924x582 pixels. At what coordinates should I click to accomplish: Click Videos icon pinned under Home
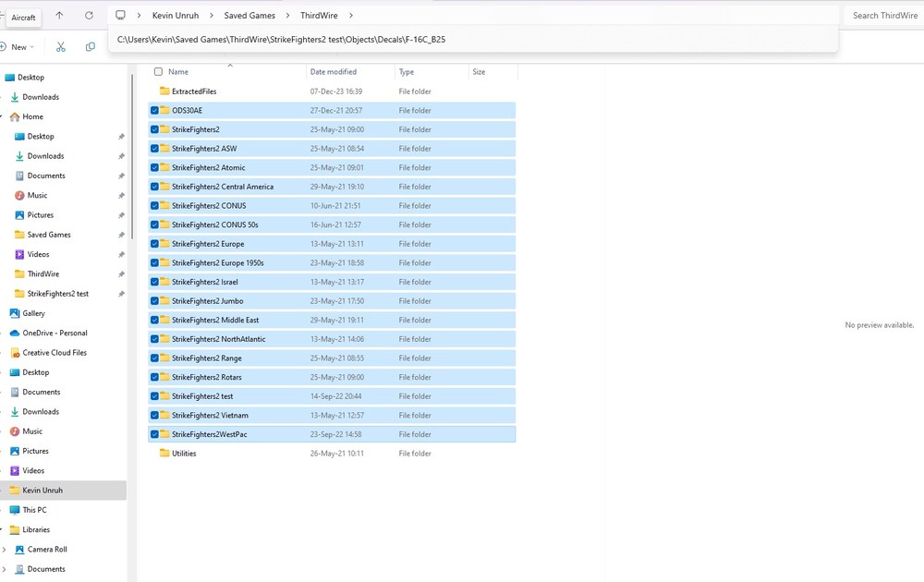pyautogui.click(x=19, y=254)
